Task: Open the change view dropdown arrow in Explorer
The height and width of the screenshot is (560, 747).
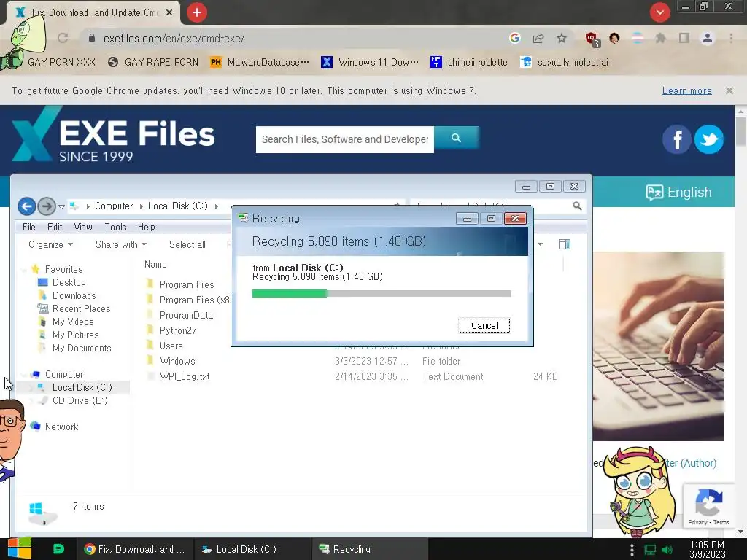Action: click(x=541, y=244)
